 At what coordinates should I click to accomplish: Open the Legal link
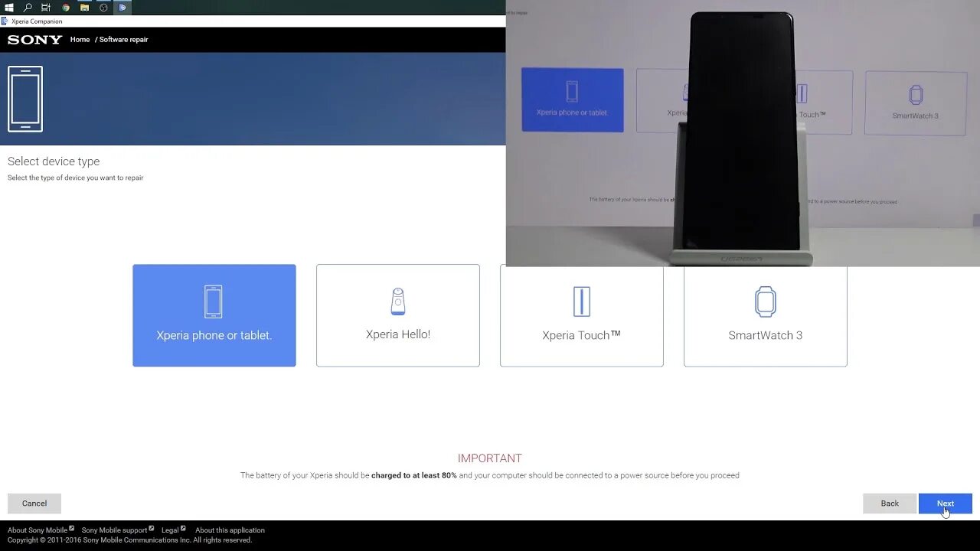pyautogui.click(x=170, y=530)
